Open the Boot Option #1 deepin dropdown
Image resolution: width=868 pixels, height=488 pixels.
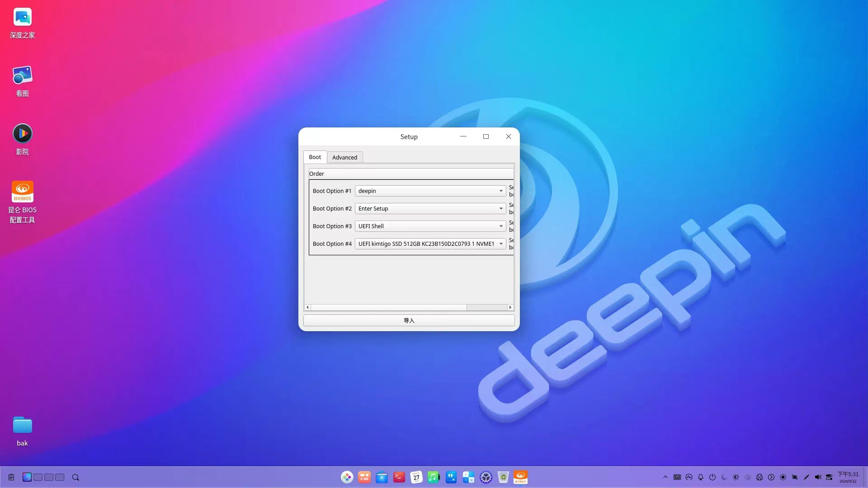(x=430, y=191)
